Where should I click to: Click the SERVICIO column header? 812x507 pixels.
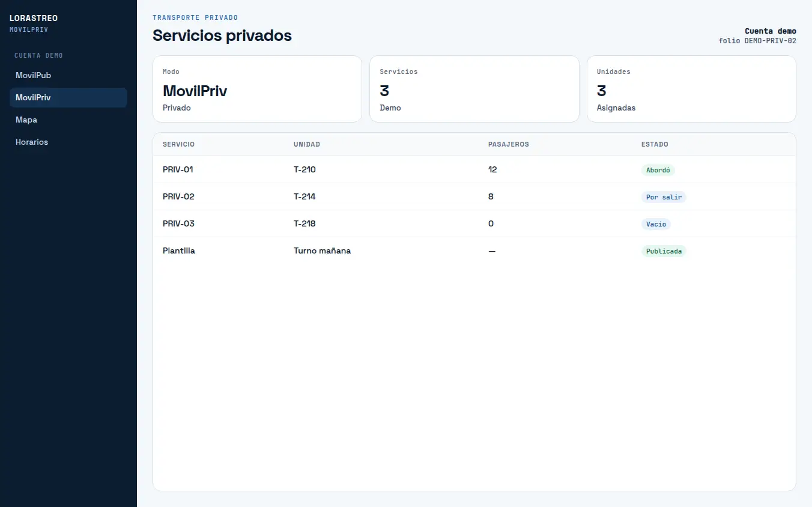tap(178, 144)
